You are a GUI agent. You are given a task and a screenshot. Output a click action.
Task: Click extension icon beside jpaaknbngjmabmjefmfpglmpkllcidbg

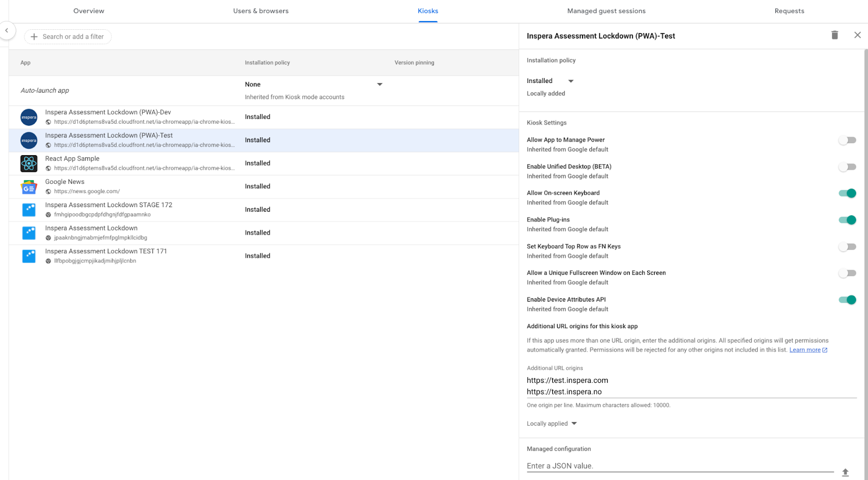(x=48, y=238)
